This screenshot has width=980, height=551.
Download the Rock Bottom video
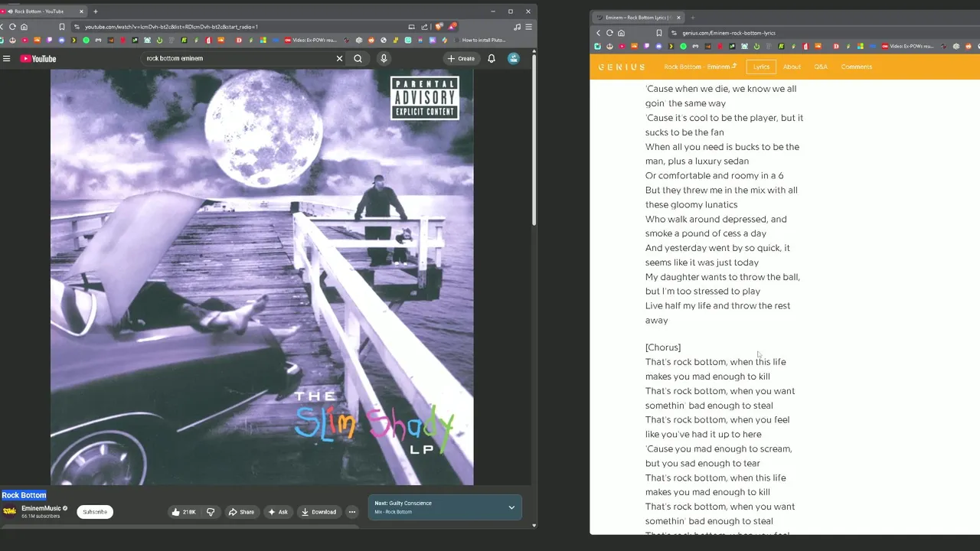(319, 512)
